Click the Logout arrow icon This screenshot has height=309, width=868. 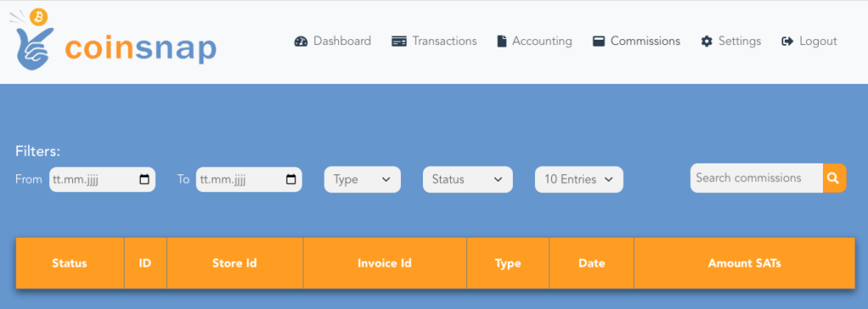(787, 41)
